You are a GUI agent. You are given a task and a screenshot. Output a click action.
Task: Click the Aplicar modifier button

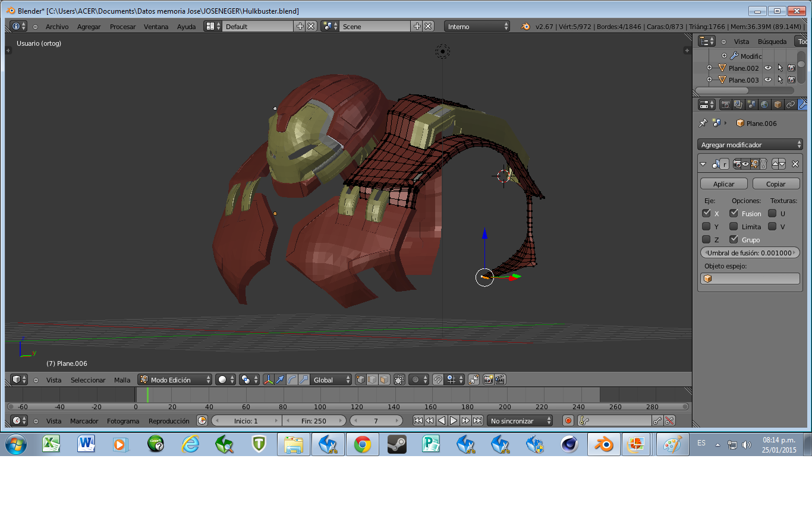723,184
